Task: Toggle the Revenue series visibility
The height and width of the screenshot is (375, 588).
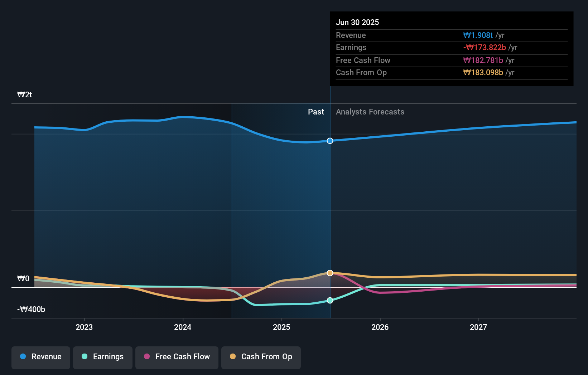Action: coord(40,357)
